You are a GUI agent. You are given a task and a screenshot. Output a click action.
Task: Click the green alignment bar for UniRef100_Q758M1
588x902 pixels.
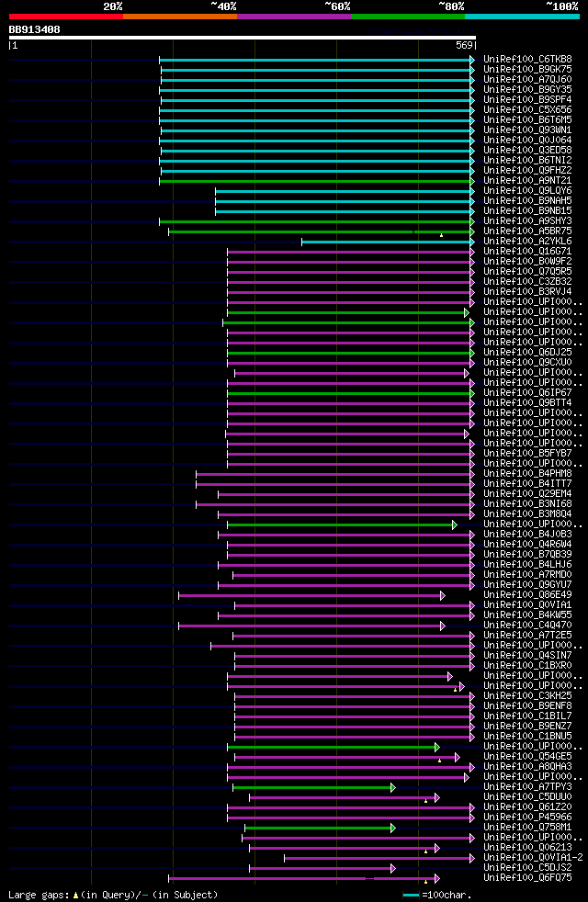319,828
